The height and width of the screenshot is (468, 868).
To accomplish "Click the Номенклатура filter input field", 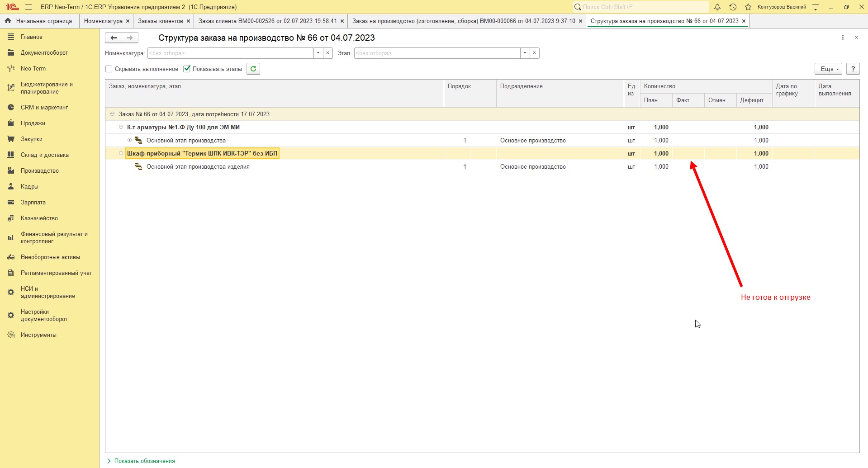I will pyautogui.click(x=231, y=53).
